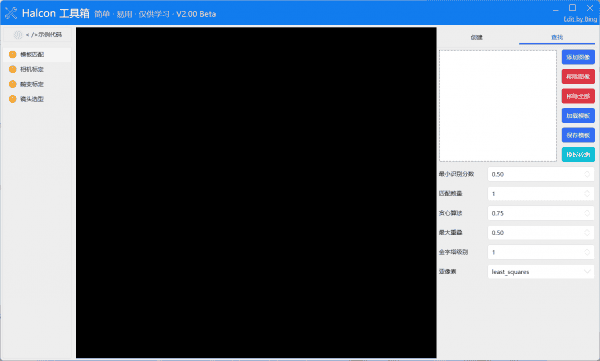Click the 'Edit by Bing' text
This screenshot has height=361, width=600.
[580, 19]
